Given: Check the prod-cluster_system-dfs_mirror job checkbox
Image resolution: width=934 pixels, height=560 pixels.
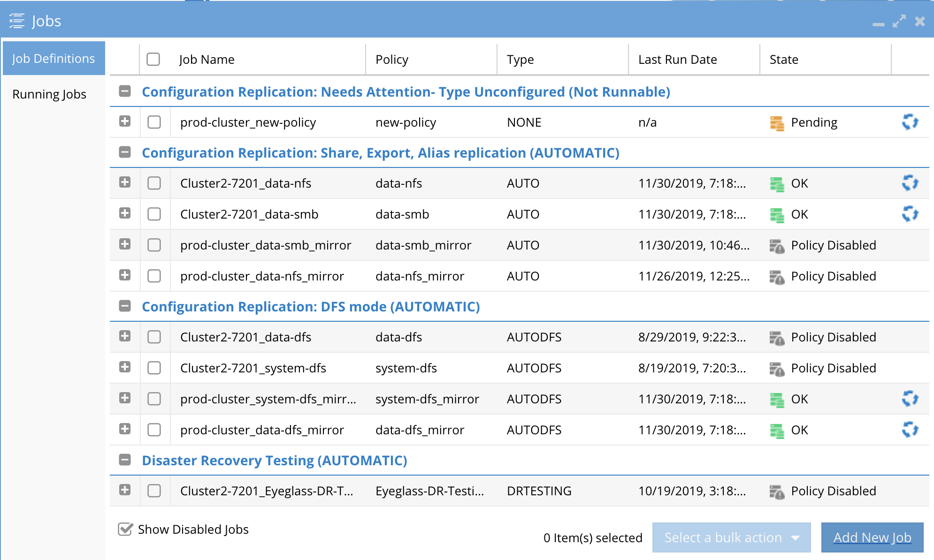Looking at the screenshot, I should (154, 399).
